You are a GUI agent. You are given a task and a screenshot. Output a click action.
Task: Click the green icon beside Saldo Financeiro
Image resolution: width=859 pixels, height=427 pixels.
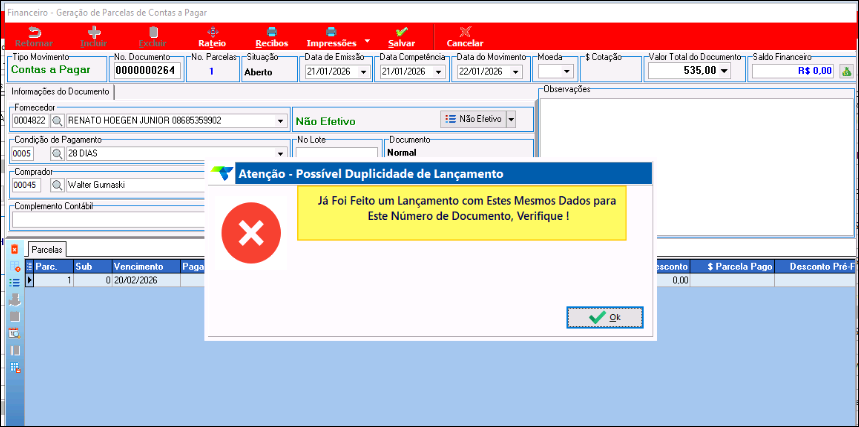click(846, 71)
